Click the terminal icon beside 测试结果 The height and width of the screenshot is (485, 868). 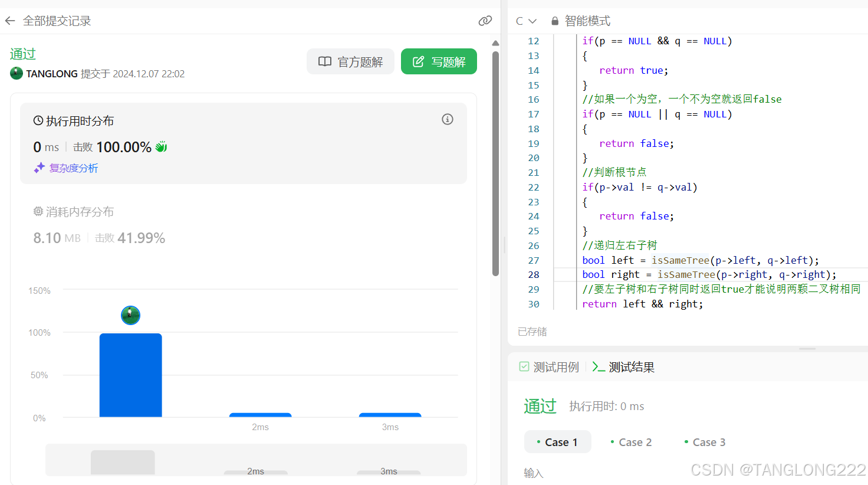[599, 366]
